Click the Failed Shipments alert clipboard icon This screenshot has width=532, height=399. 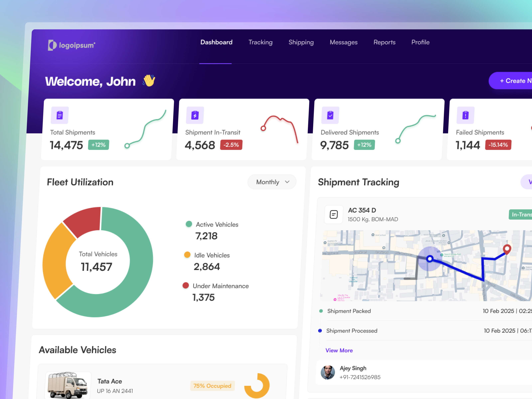pos(465,115)
